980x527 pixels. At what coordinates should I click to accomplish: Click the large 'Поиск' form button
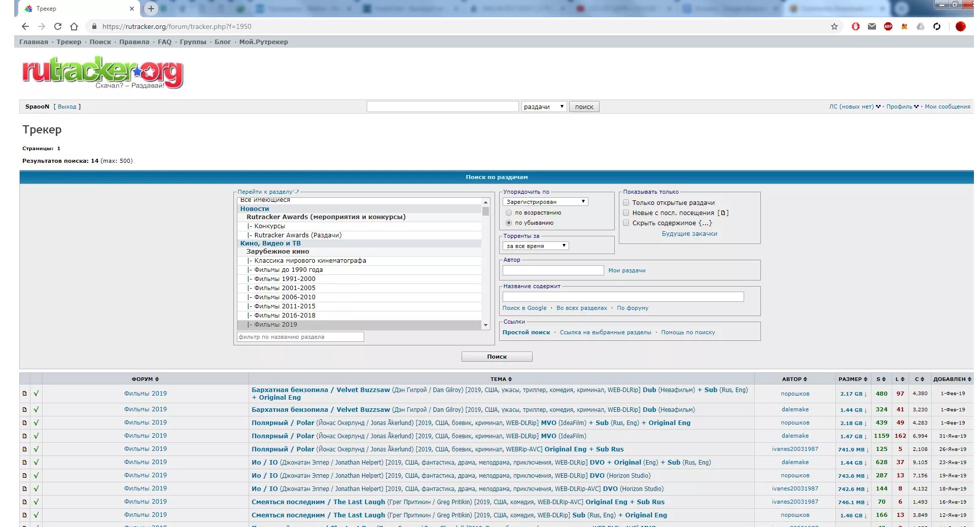click(x=497, y=357)
